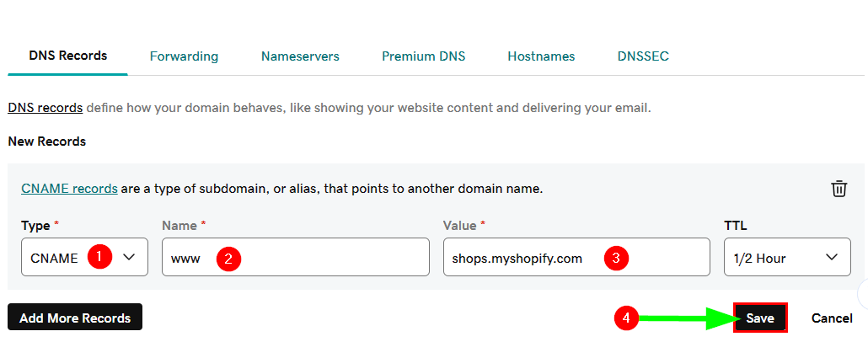Image resolution: width=868 pixels, height=342 pixels.
Task: Click red step marker number 2
Action: pyautogui.click(x=228, y=259)
